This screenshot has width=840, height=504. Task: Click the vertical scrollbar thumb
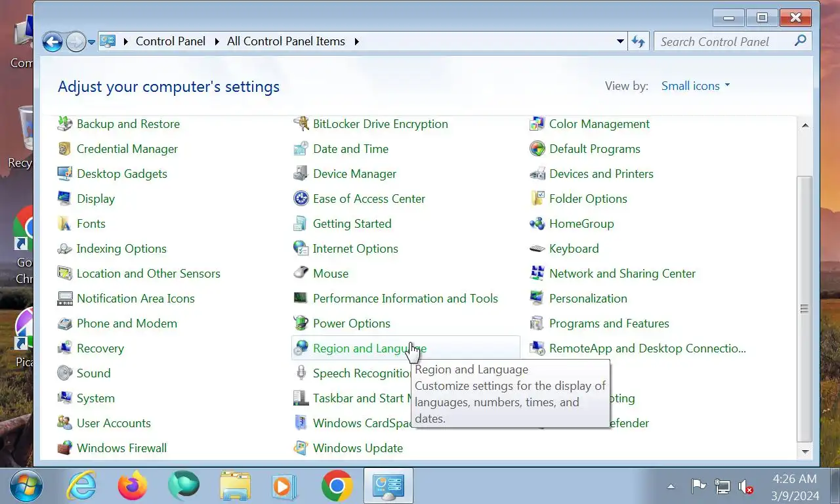tap(805, 308)
